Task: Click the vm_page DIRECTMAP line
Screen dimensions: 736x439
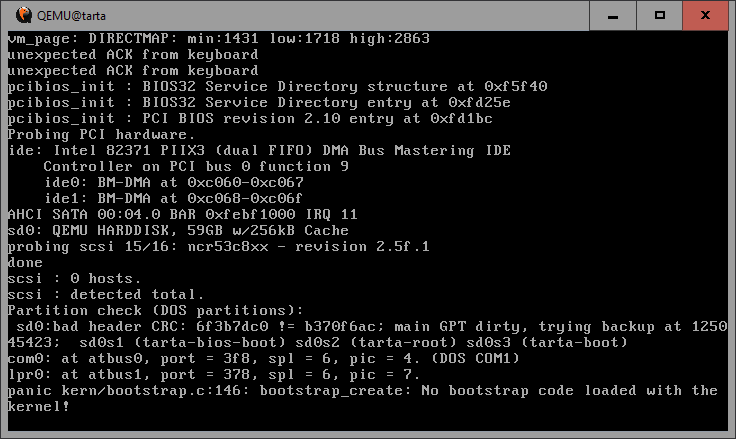Action: [218, 38]
